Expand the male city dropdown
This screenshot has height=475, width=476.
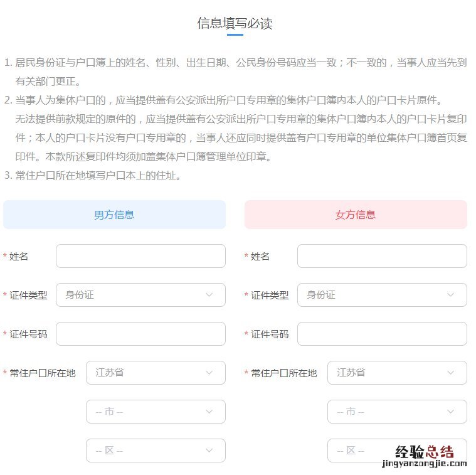[156, 412]
